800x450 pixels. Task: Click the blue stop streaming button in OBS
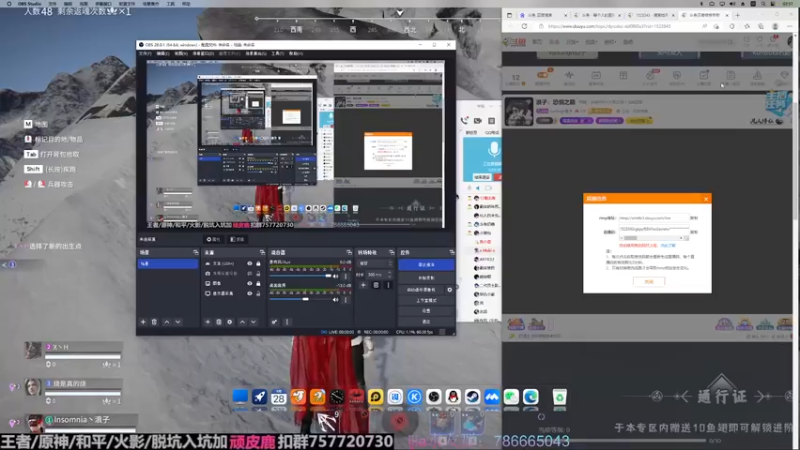(426, 265)
